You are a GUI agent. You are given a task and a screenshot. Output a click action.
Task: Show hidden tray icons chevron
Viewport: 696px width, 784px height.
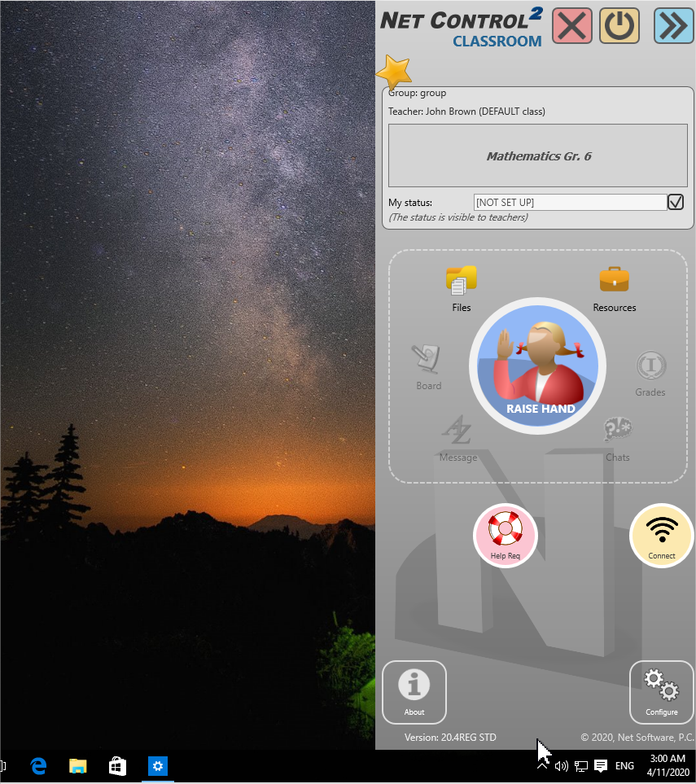(x=542, y=766)
